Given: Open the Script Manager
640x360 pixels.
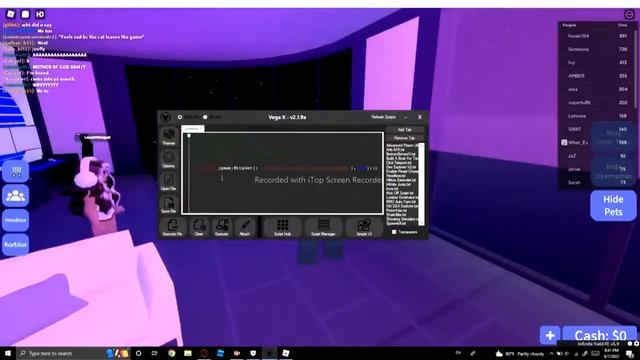Looking at the screenshot, I should point(323,227).
